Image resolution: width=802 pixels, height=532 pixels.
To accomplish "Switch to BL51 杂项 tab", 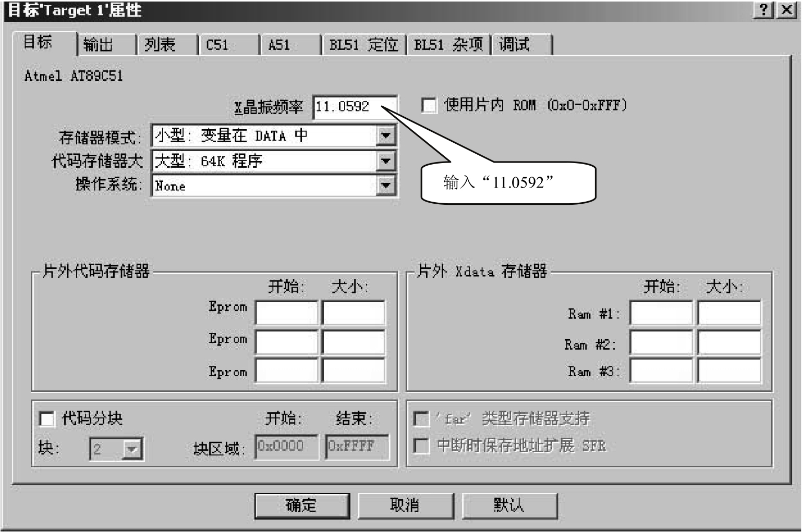I will pyautogui.click(x=448, y=45).
